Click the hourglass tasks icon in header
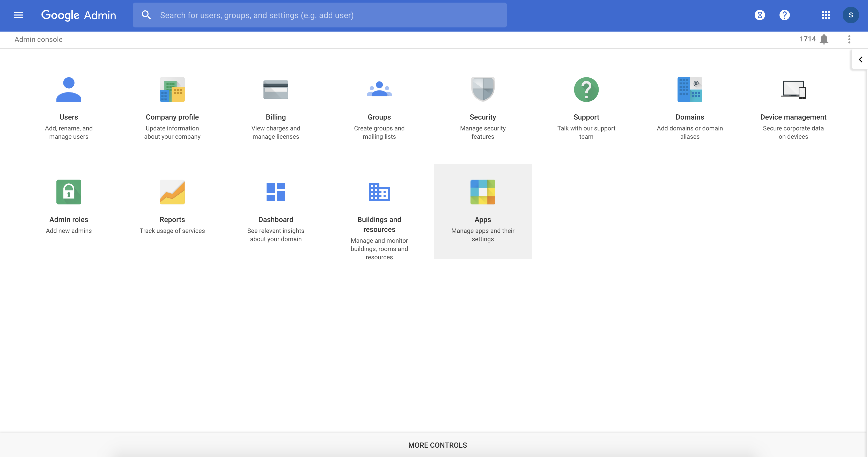Viewport: 868px width, 457px height. click(x=760, y=15)
